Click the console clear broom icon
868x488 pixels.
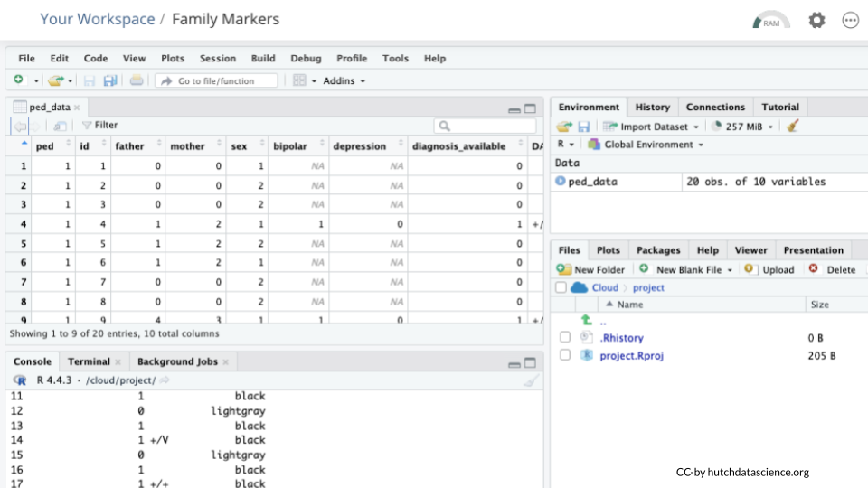tap(531, 380)
